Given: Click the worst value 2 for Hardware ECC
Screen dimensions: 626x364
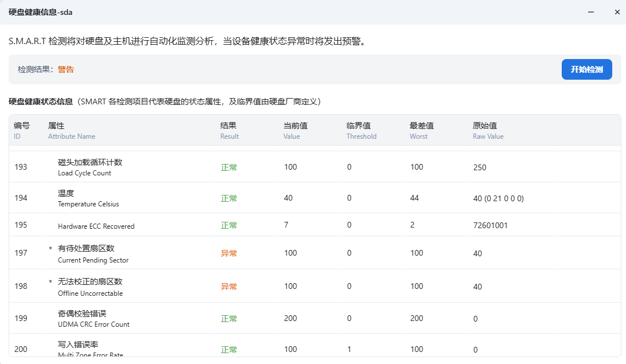Looking at the screenshot, I should point(413,225).
